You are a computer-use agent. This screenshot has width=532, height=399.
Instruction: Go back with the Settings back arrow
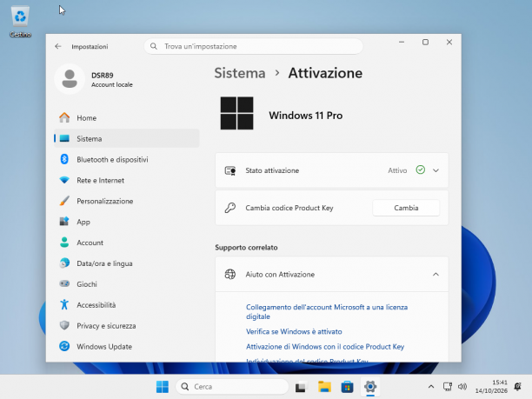58,46
